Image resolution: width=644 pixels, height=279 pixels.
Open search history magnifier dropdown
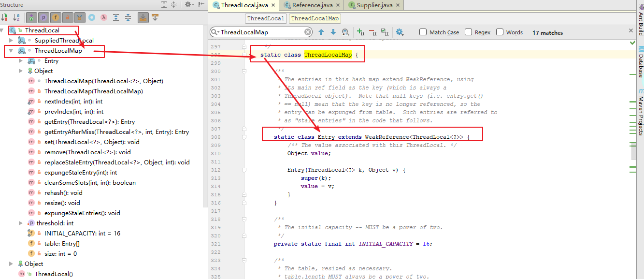(x=215, y=32)
